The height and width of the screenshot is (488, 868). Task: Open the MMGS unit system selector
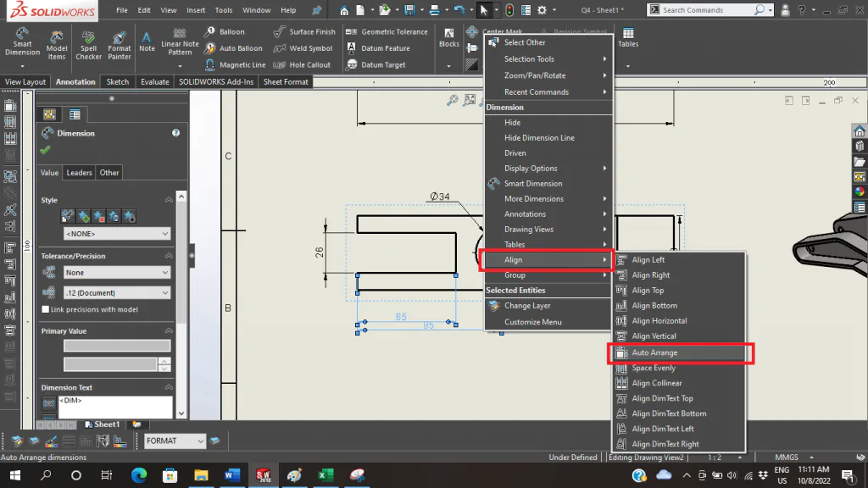(793, 457)
